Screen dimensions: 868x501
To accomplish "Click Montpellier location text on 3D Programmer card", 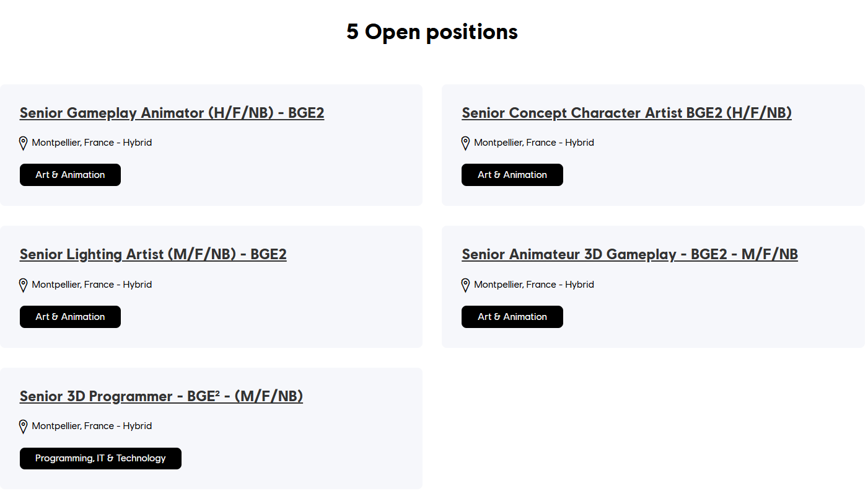I will [x=92, y=426].
